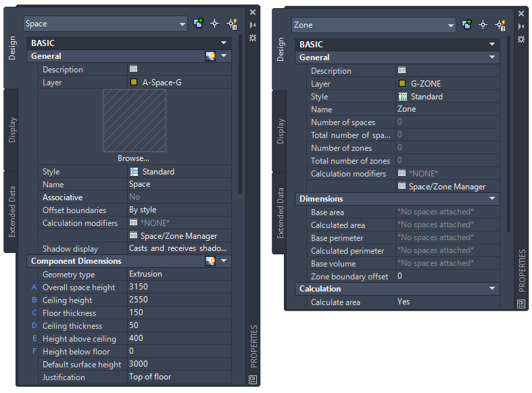
Task: Click auto-hide icon on Space palette
Action: 253,25
